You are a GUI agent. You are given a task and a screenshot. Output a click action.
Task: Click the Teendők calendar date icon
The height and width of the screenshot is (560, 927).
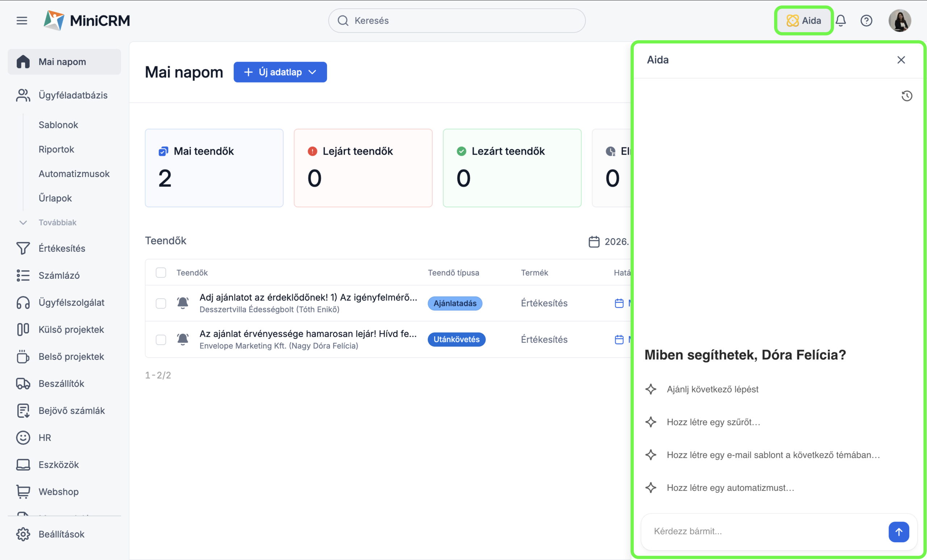tap(593, 241)
